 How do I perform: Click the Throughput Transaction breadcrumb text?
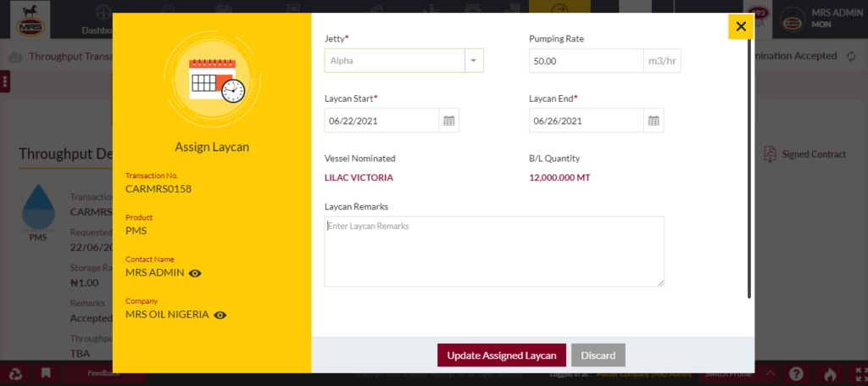coord(70,57)
